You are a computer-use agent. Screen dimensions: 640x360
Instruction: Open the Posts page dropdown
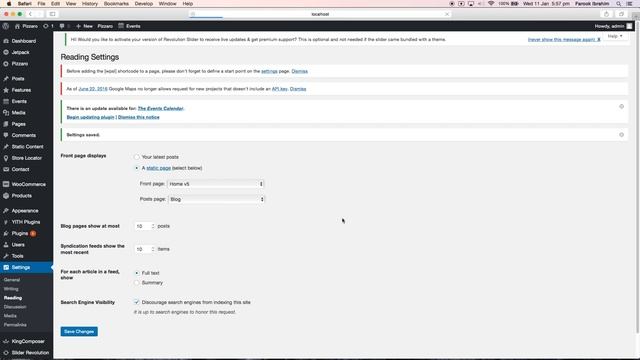216,199
